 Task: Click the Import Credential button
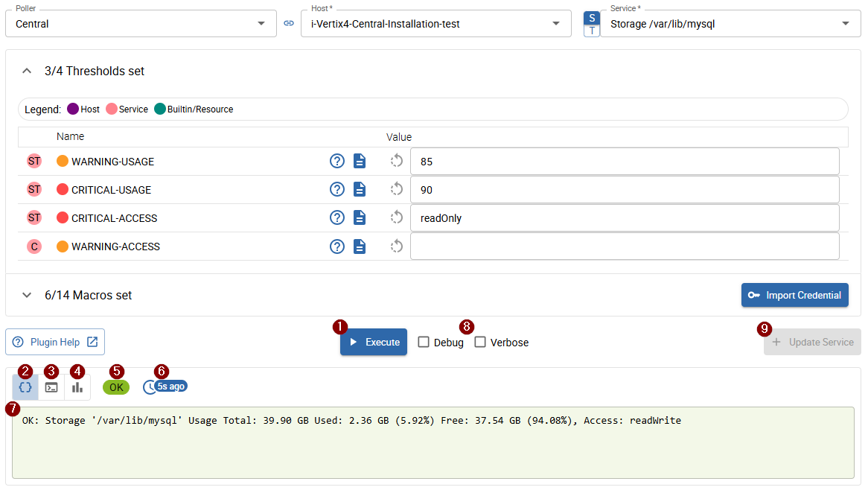[794, 295]
